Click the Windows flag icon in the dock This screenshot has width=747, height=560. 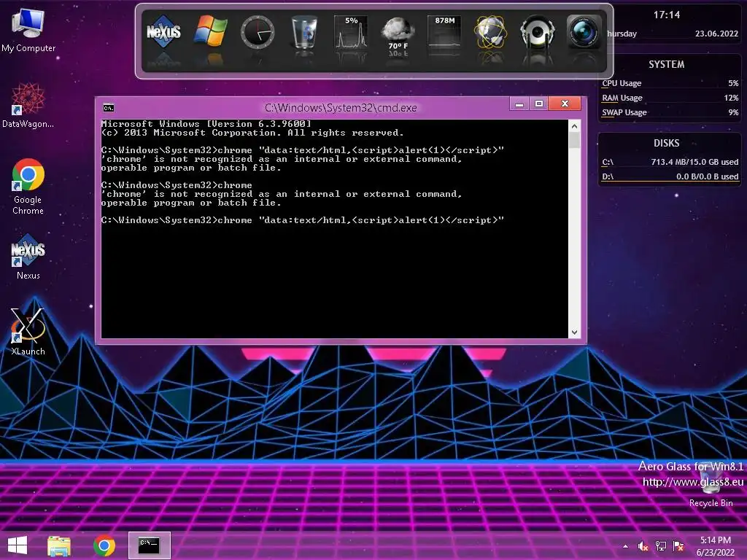click(210, 31)
